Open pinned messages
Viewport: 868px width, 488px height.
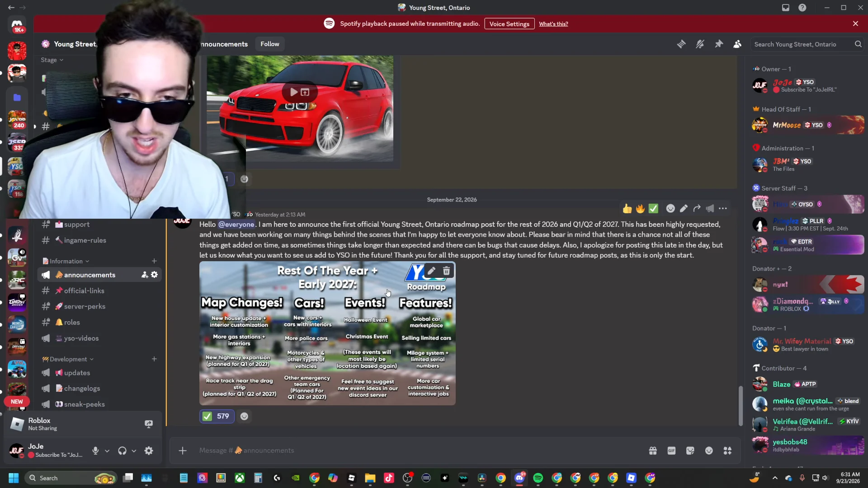tap(719, 44)
